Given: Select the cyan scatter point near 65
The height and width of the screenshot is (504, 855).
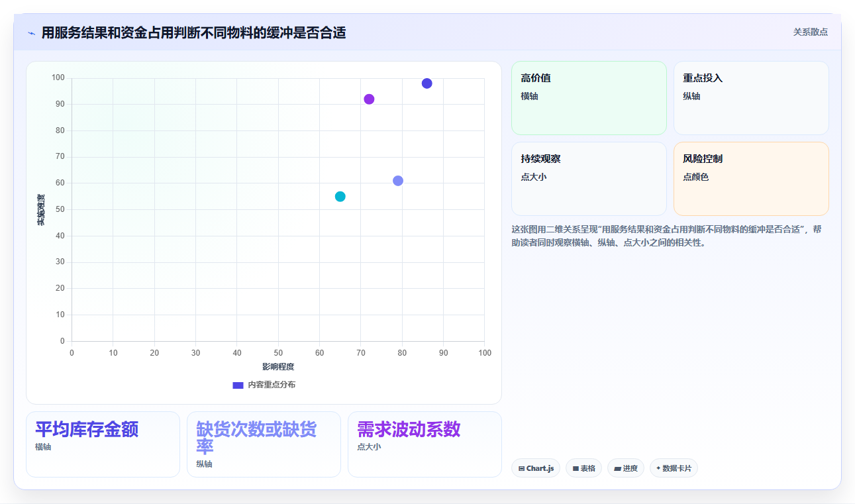Looking at the screenshot, I should (340, 197).
